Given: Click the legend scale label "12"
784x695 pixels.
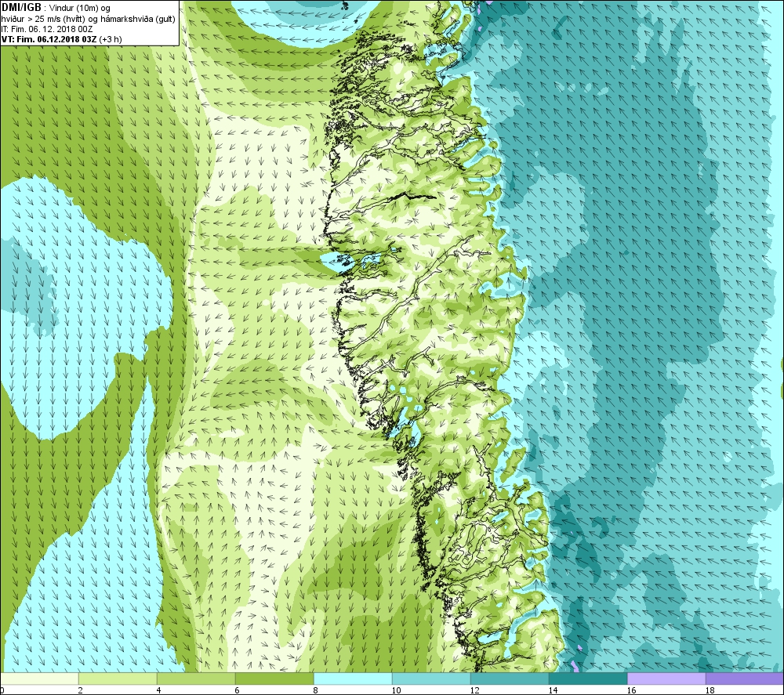Looking at the screenshot, I should [x=474, y=690].
